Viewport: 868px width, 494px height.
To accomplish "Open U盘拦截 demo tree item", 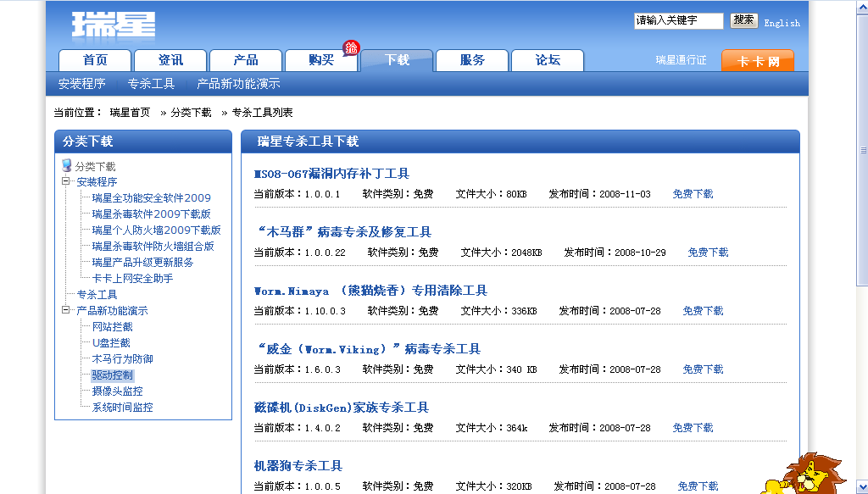I will point(111,343).
